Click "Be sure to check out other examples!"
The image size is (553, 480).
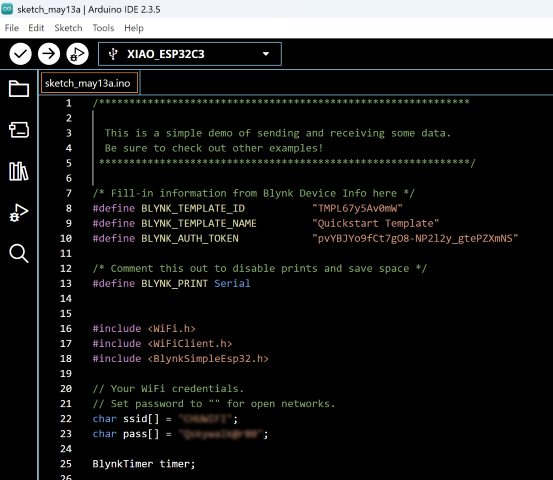pyautogui.click(x=214, y=148)
